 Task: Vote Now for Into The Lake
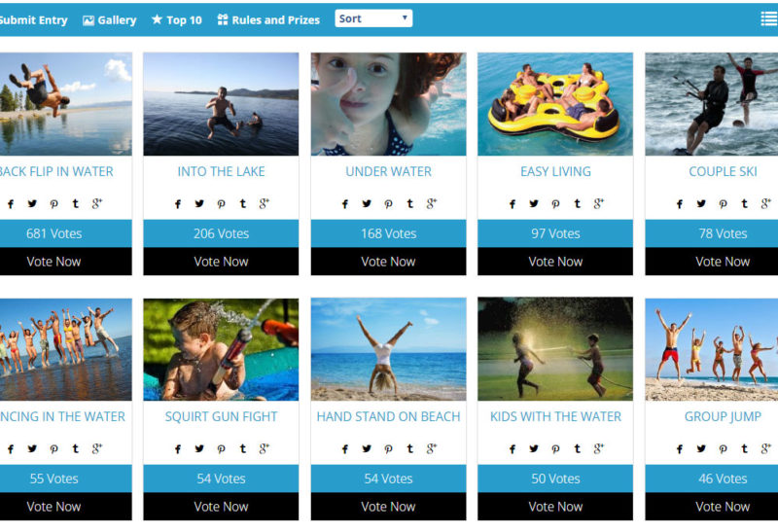221,262
